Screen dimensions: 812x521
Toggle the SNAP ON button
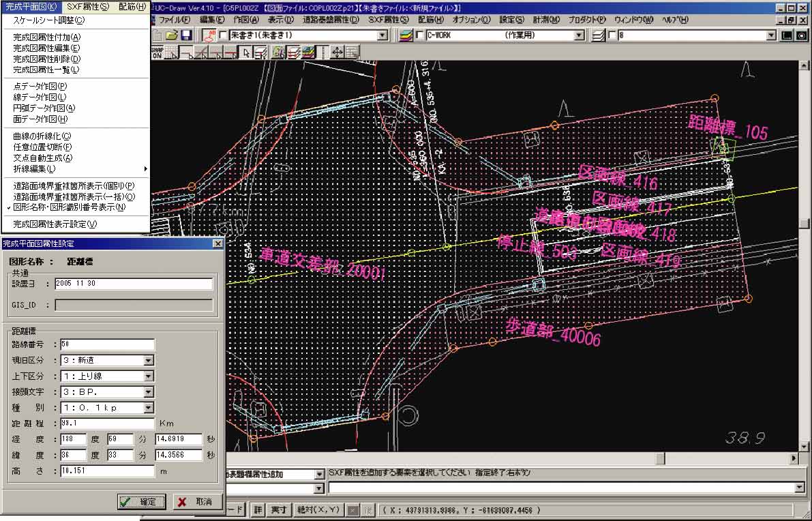[157, 52]
